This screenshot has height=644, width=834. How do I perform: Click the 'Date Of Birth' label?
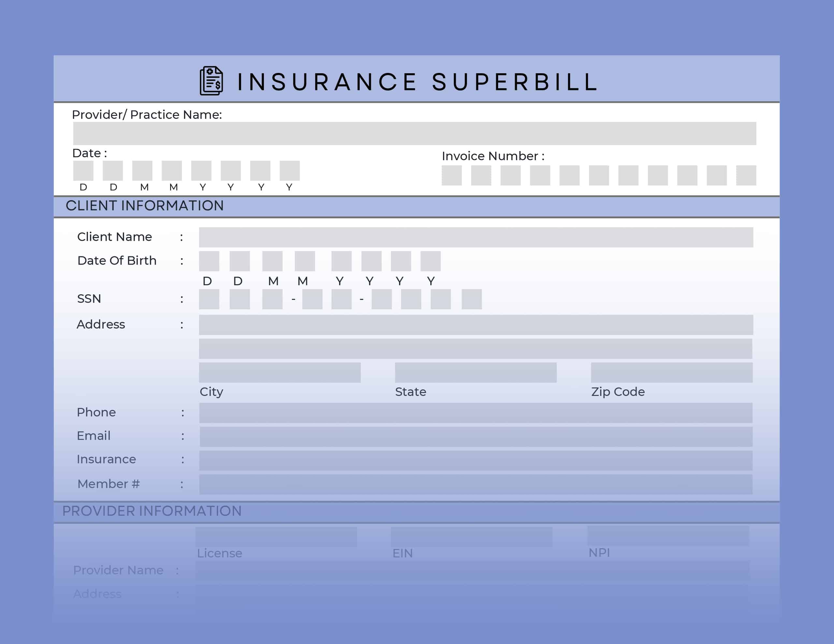[117, 260]
